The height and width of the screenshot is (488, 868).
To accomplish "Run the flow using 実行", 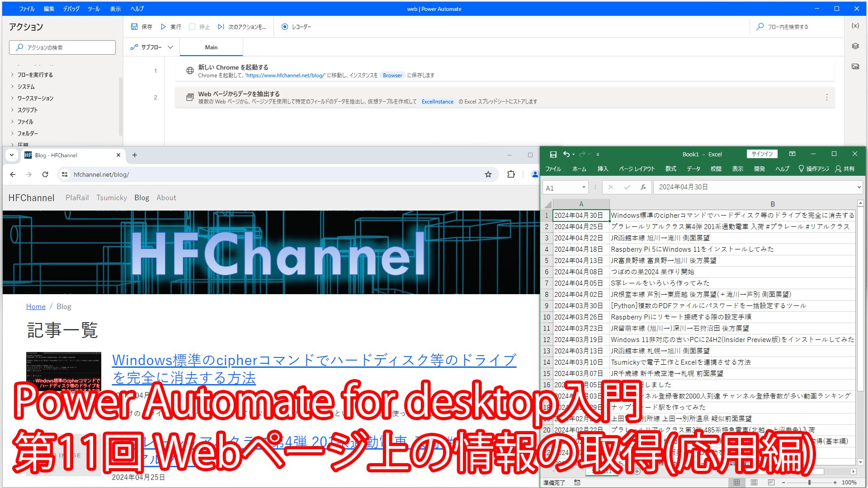I will click(171, 27).
